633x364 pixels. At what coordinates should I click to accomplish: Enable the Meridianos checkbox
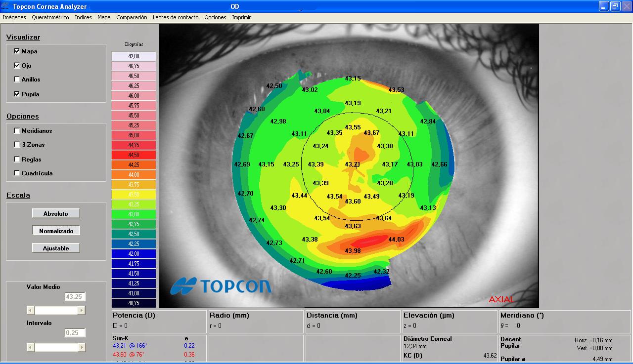pos(17,131)
